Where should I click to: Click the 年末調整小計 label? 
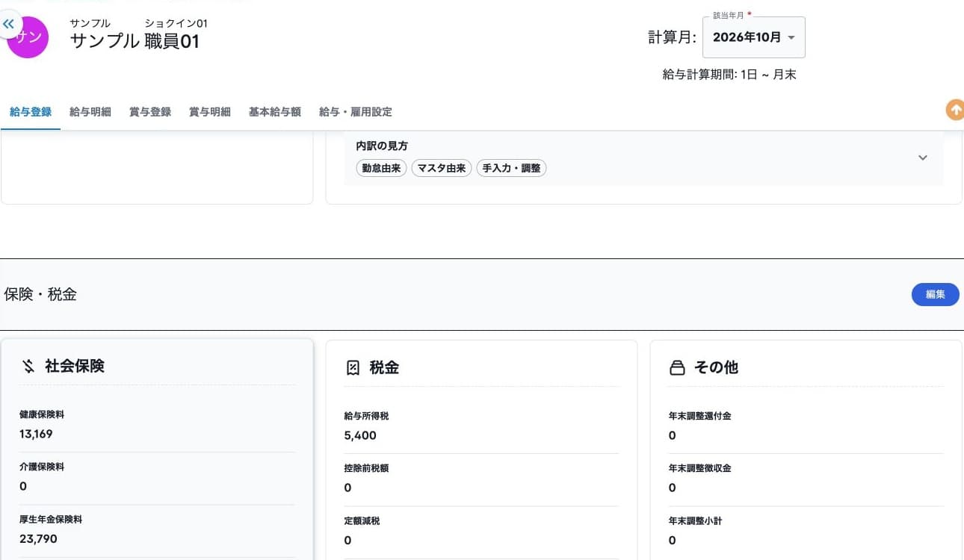click(695, 520)
